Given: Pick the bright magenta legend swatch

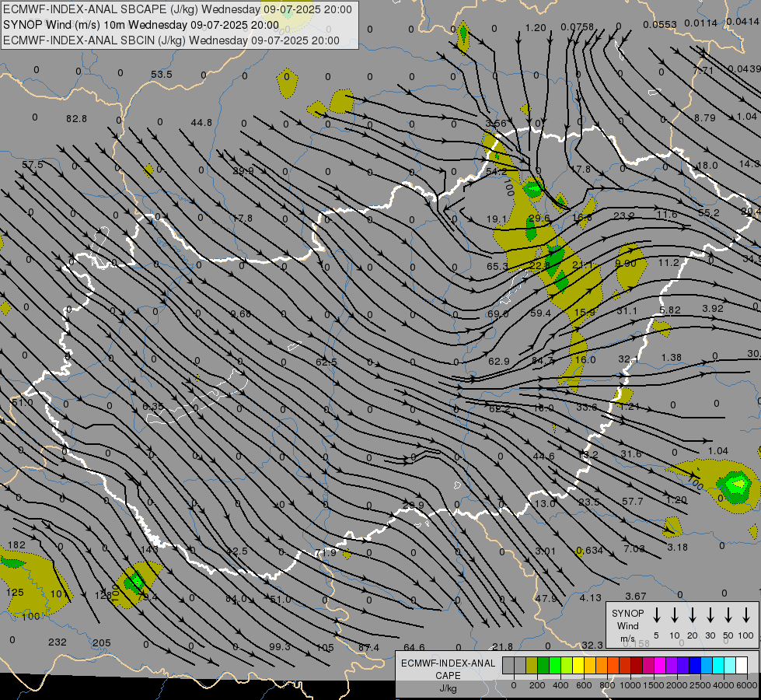Looking at the screenshot, I should (x=660, y=666).
